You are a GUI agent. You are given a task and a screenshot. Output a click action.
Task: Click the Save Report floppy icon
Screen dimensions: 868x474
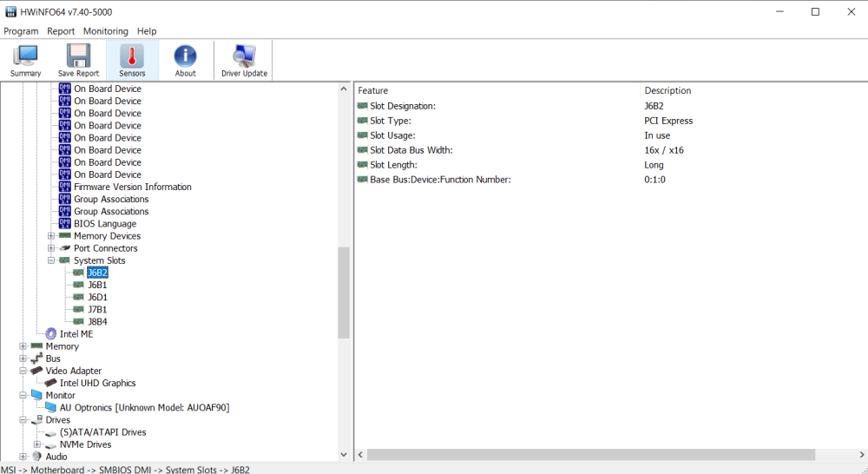pyautogui.click(x=78, y=60)
